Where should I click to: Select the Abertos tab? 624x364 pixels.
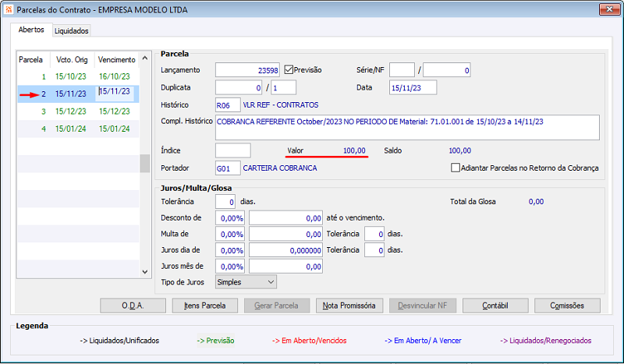pyautogui.click(x=31, y=30)
